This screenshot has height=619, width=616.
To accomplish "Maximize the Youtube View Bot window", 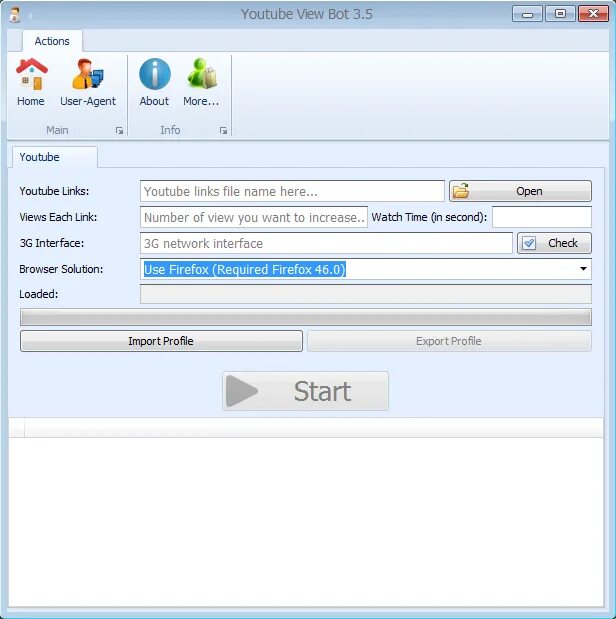I will tap(560, 14).
